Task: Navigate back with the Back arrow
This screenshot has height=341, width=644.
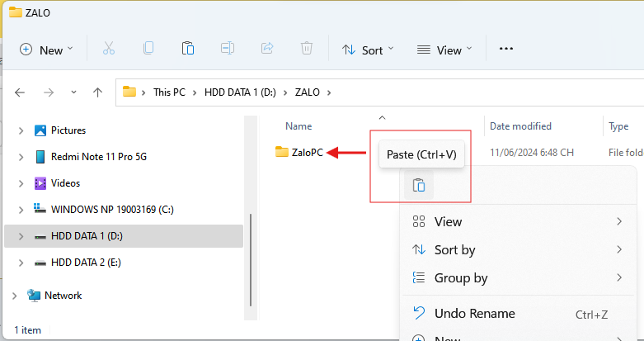Action: pos(21,92)
